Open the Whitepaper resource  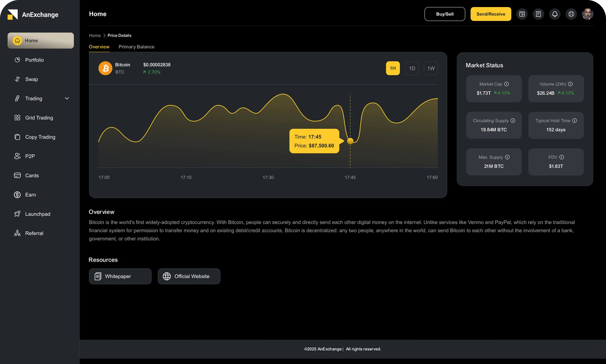click(x=120, y=276)
